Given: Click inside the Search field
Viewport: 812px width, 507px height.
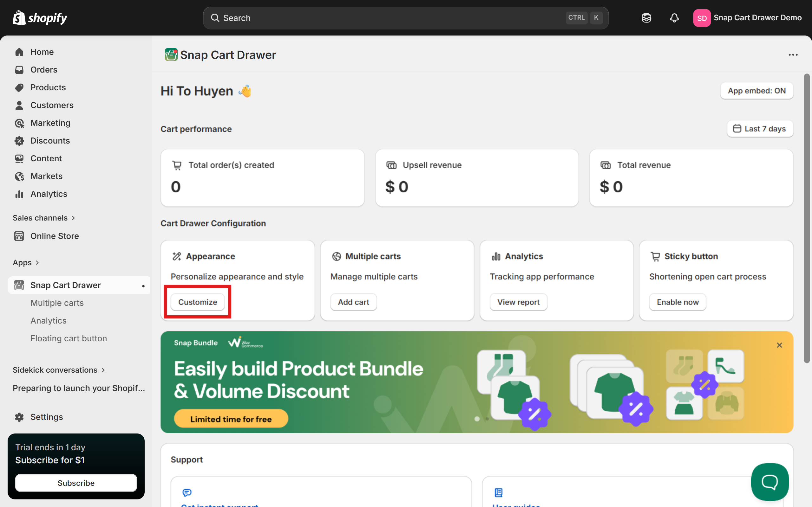Looking at the screenshot, I should pos(369,18).
